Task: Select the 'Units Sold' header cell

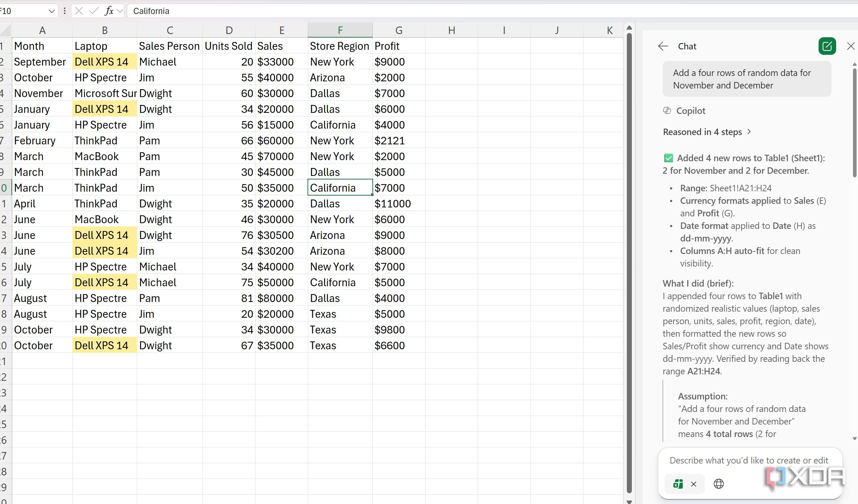Action: 229,46
